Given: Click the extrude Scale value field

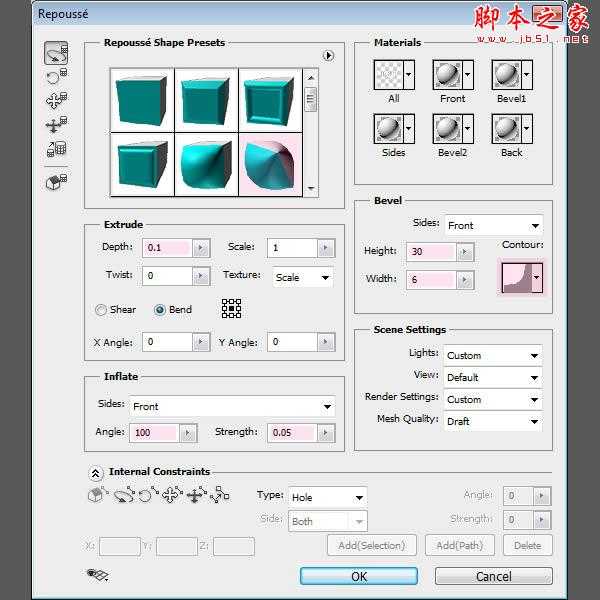Looking at the screenshot, I should [292, 248].
